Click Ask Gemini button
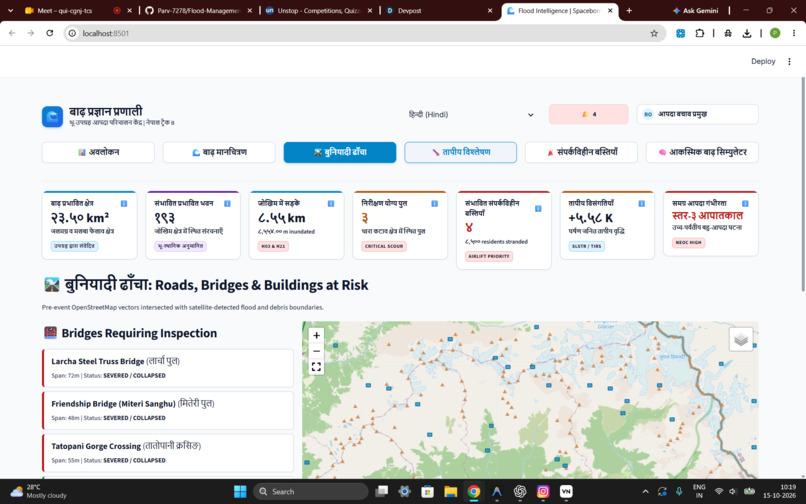The image size is (806, 504). click(695, 10)
